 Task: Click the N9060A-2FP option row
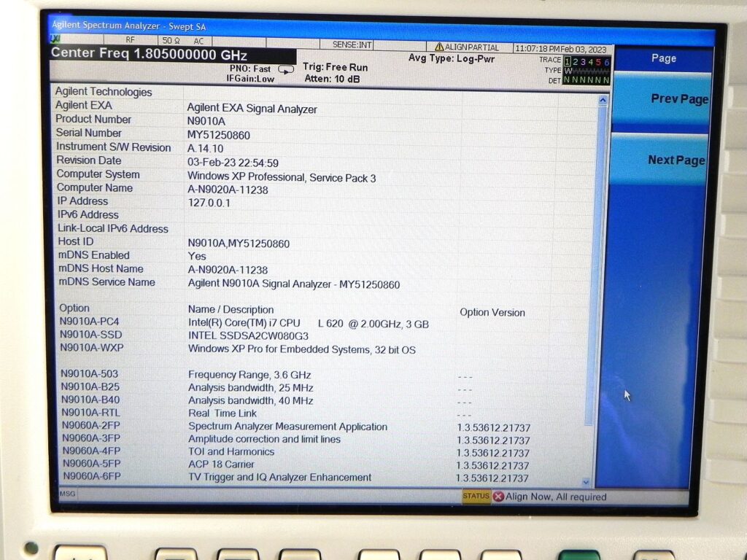pyautogui.click(x=296, y=426)
